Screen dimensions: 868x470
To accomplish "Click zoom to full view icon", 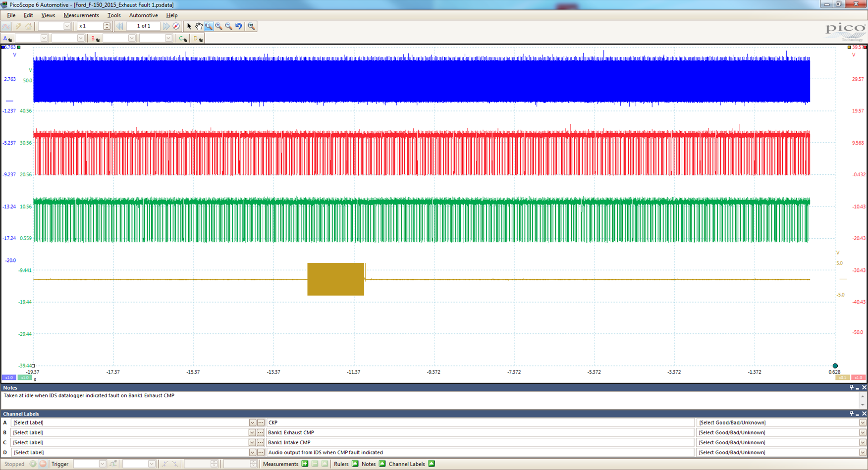I will tap(251, 26).
